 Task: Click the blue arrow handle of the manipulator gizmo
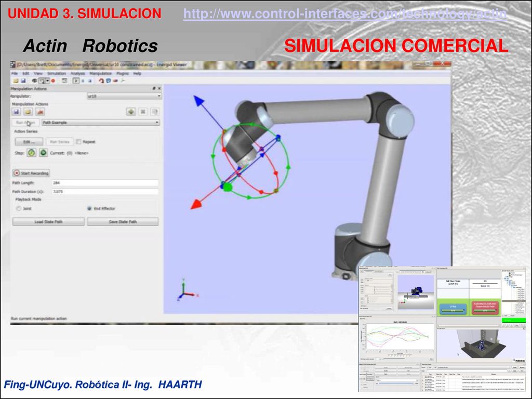[199, 101]
